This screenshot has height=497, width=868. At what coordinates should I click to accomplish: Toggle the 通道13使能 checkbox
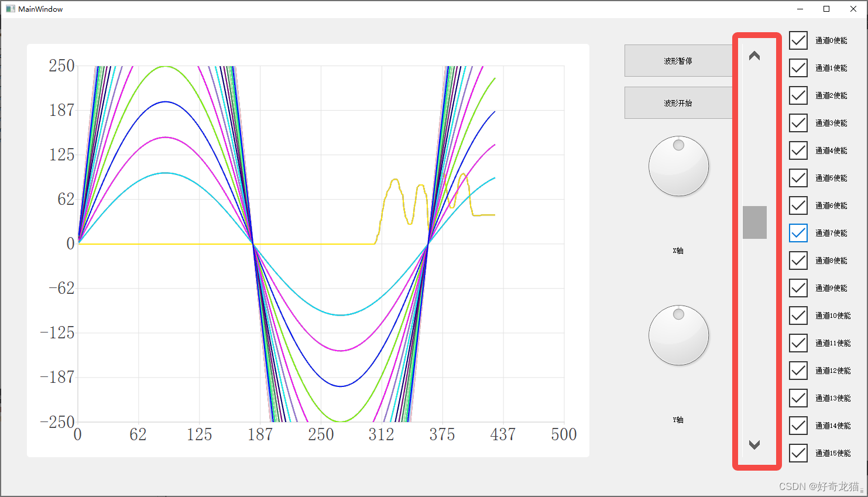click(x=798, y=398)
